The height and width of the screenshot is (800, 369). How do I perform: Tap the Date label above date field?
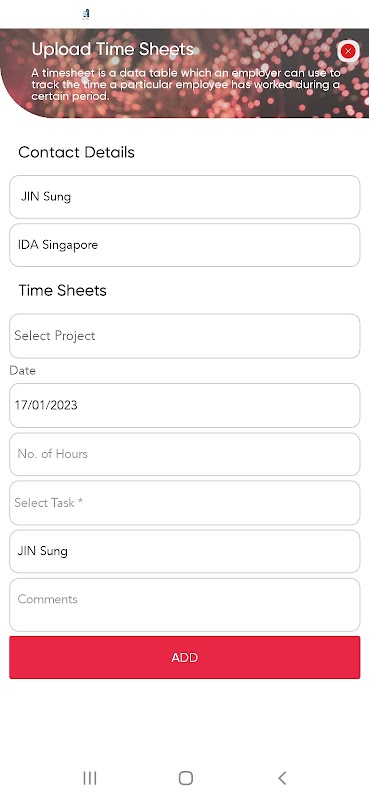tap(22, 370)
